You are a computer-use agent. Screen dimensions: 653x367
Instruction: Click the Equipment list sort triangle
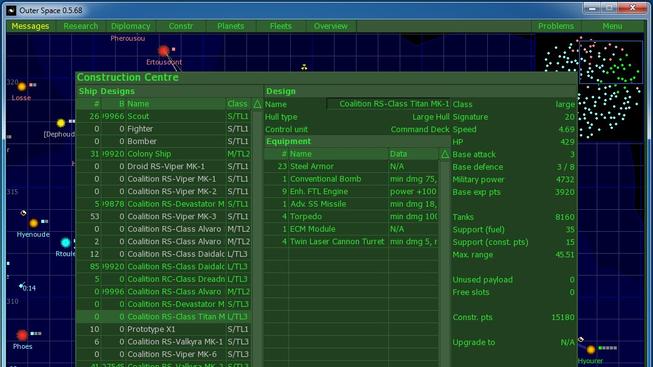click(445, 154)
